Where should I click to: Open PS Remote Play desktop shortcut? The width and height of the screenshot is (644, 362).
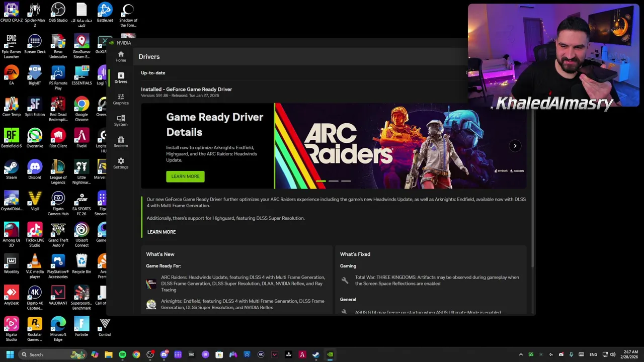(x=58, y=78)
